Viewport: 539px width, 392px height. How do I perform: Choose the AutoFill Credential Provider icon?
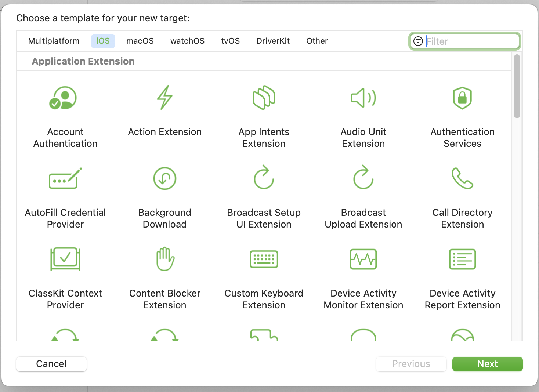click(x=65, y=178)
